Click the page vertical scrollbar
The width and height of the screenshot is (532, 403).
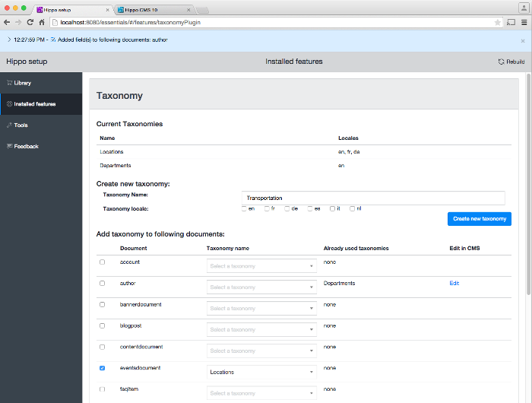(x=529, y=185)
